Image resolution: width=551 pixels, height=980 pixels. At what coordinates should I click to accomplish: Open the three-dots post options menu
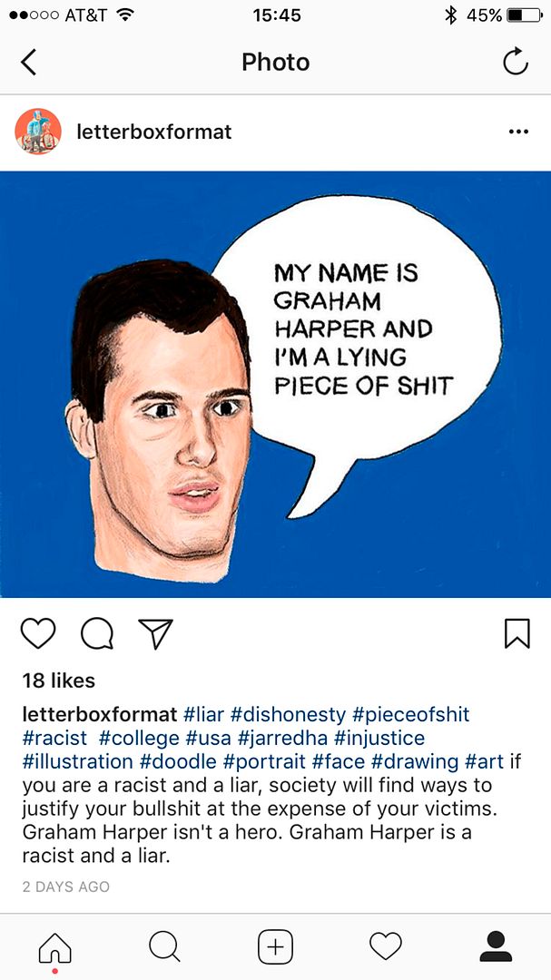pos(518,132)
